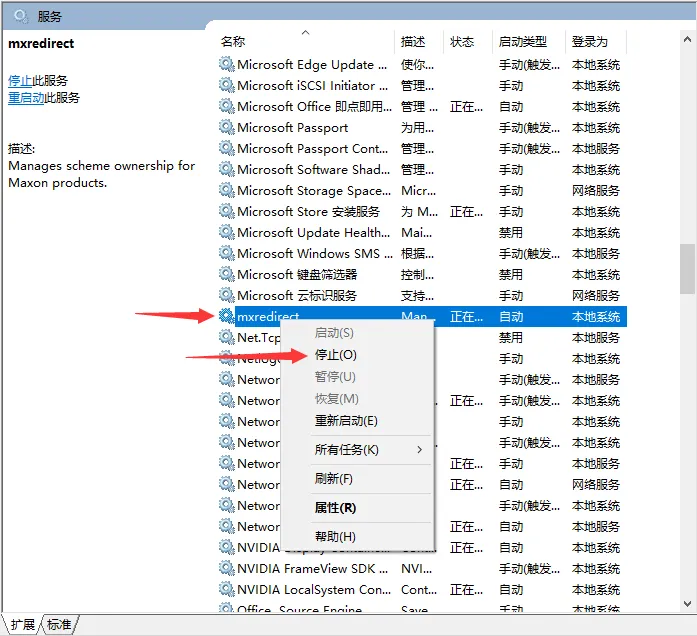This screenshot has width=697, height=636.
Task: Select the Microsoft 云标识服务 row
Action: tap(422, 296)
